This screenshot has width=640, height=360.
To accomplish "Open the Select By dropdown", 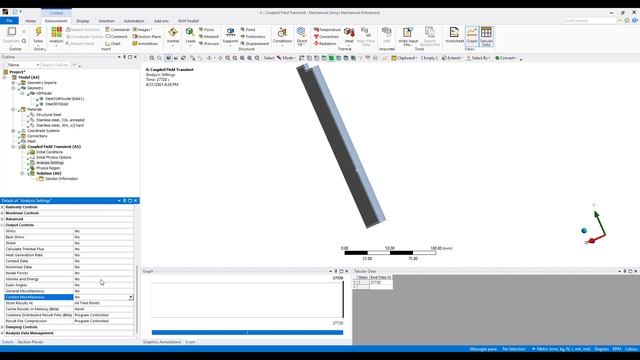I will pyautogui.click(x=478, y=58).
